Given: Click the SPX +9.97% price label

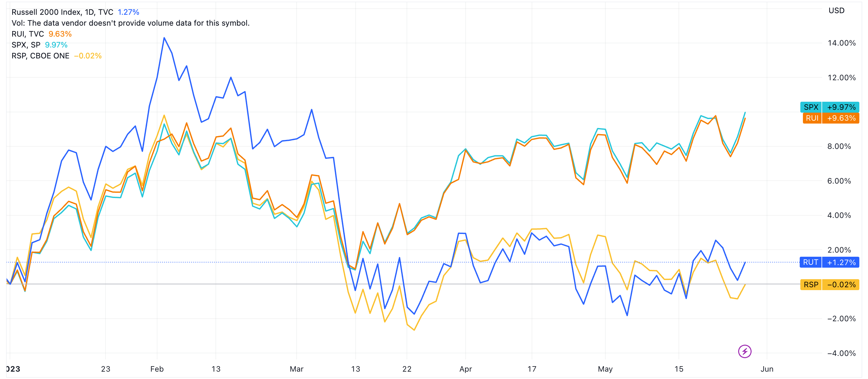Looking at the screenshot, I should pyautogui.click(x=829, y=107).
